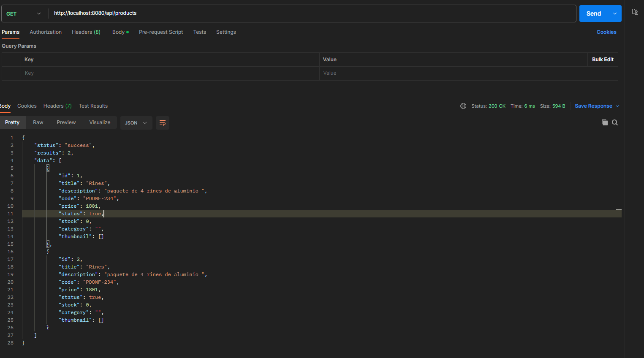Click the wrap lines icon
644x358 pixels.
coord(163,123)
